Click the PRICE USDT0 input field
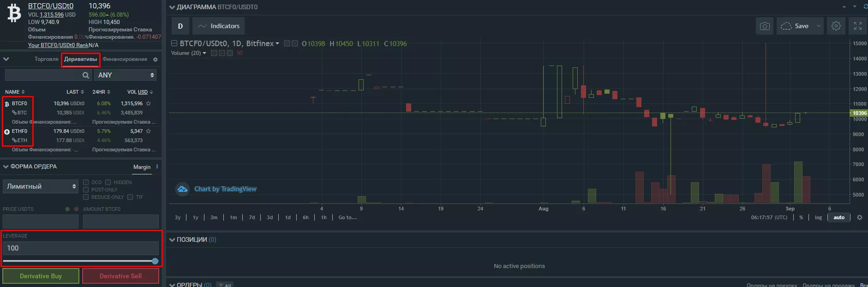868x287 pixels. 41,221
